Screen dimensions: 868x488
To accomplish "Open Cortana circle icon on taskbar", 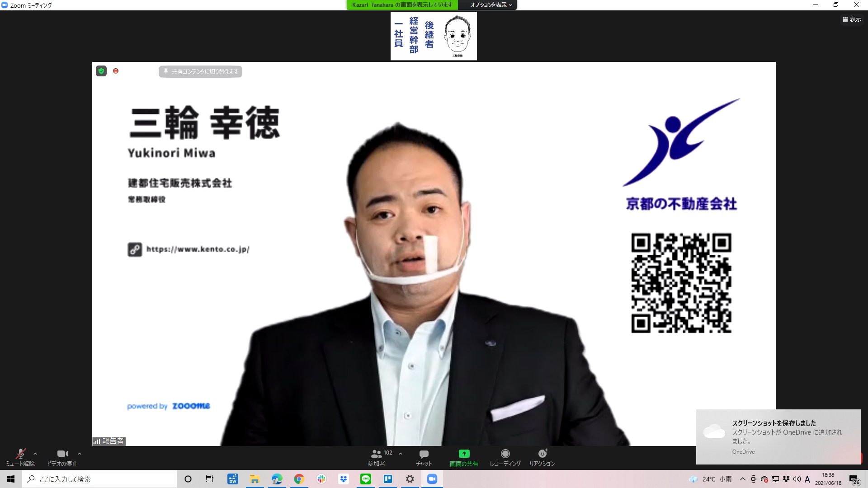I will [188, 479].
